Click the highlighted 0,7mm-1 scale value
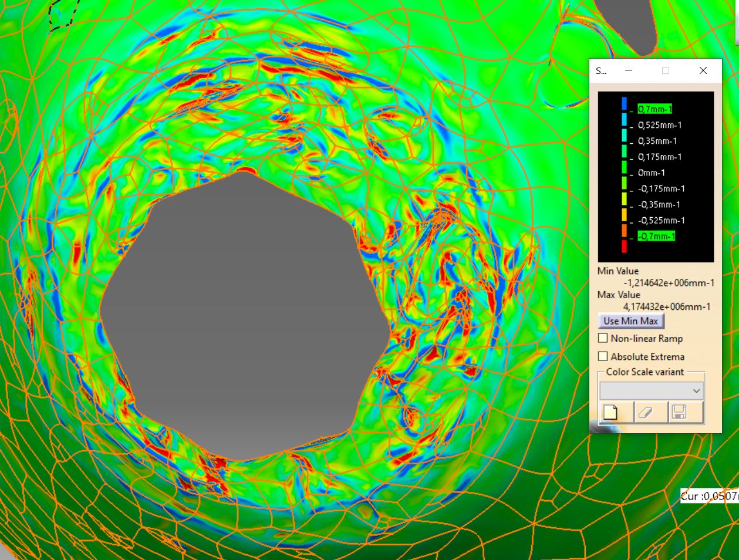The image size is (739, 560). [x=655, y=109]
